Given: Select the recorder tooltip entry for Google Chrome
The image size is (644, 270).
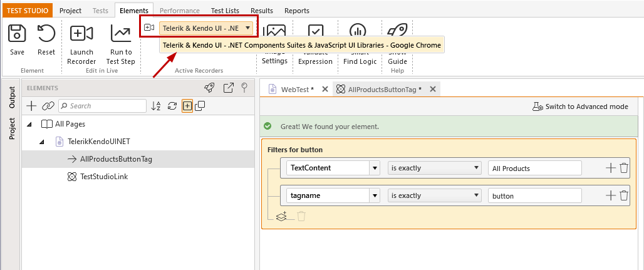Looking at the screenshot, I should coord(302,45).
